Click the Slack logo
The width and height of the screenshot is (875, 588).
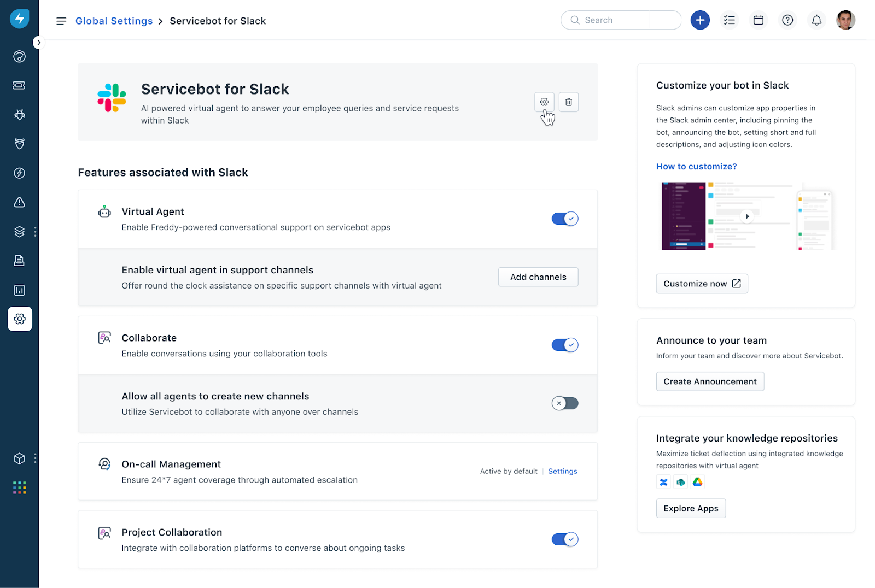[x=112, y=98]
